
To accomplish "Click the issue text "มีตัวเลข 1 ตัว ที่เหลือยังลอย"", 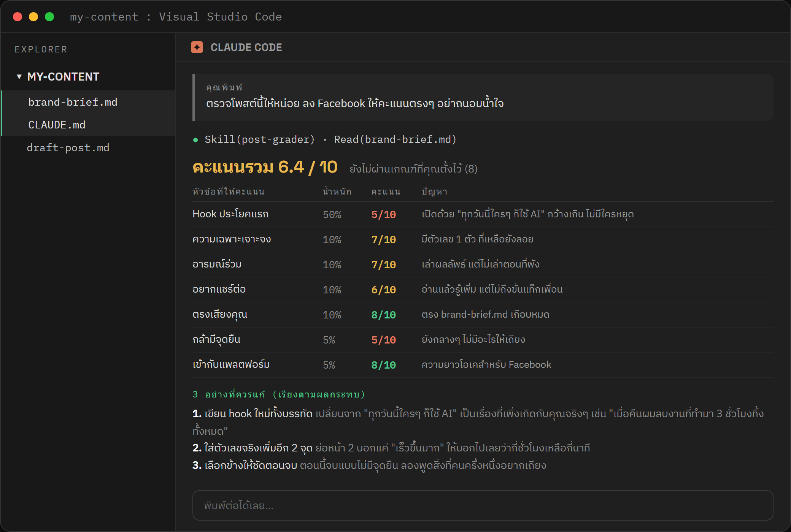I will point(477,239).
